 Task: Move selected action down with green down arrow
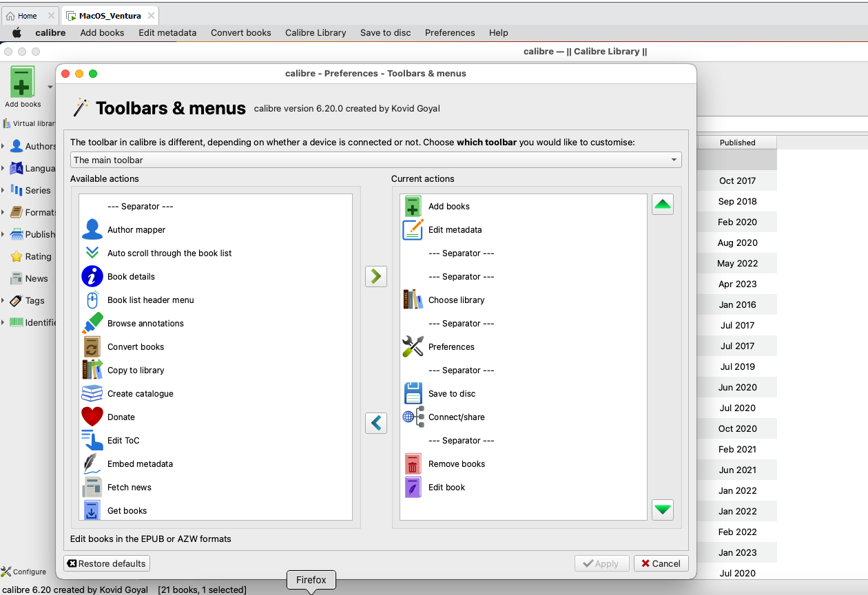663,510
